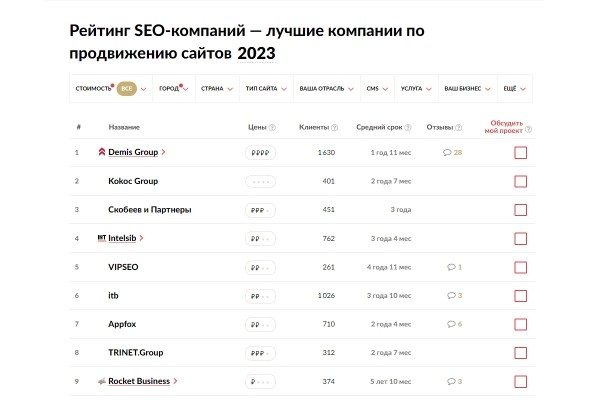
Task: Tick the checkbox for Kokoc Group
Action: 520,182
